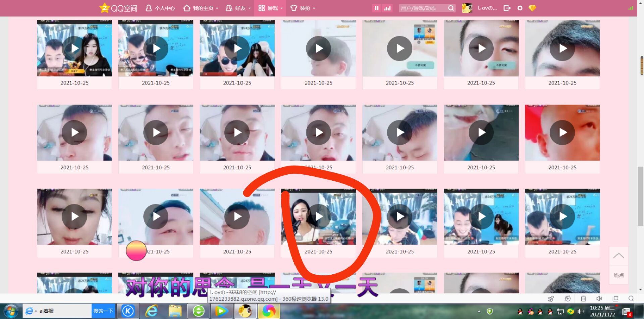Viewport: 644px width, 319px height.
Task: Open the music equalizer bars icon
Action: click(x=387, y=8)
